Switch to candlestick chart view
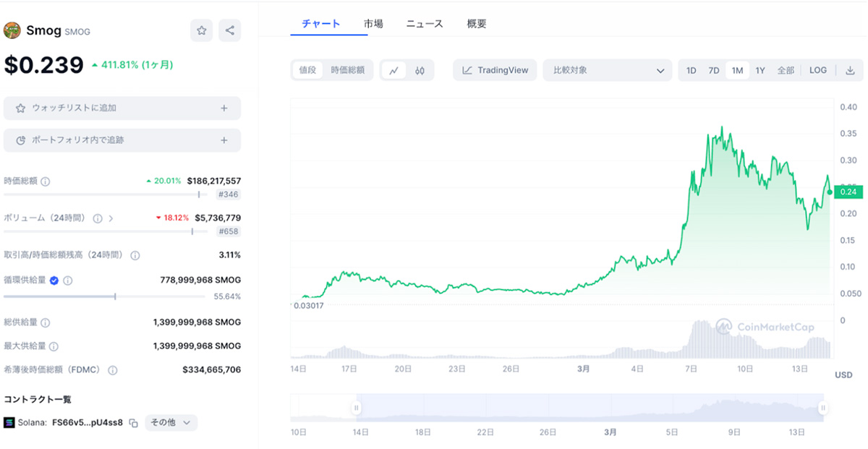 point(420,70)
